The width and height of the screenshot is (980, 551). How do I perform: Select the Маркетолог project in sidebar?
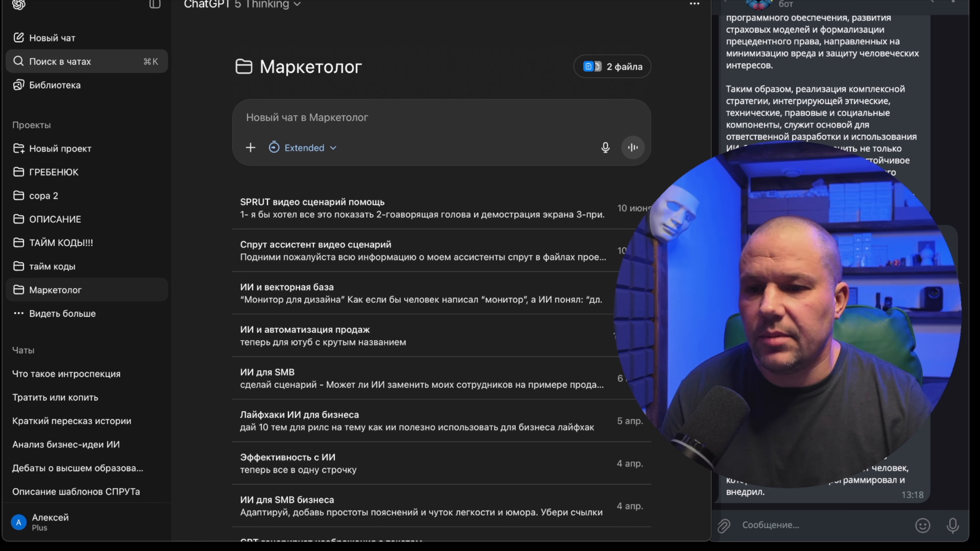[87, 290]
